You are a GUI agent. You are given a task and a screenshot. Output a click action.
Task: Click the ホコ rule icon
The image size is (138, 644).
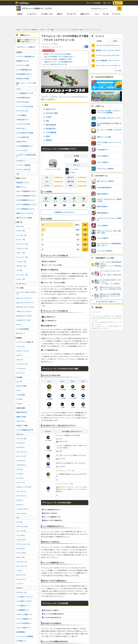coord(74,198)
